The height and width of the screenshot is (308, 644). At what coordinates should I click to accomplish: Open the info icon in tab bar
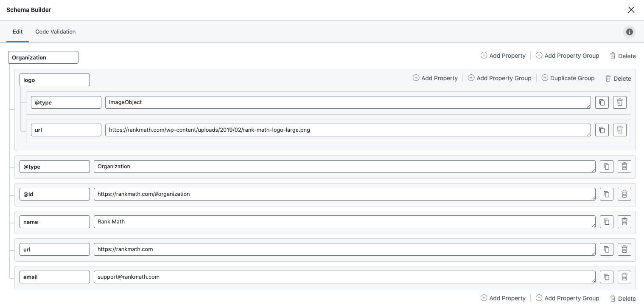tap(630, 32)
